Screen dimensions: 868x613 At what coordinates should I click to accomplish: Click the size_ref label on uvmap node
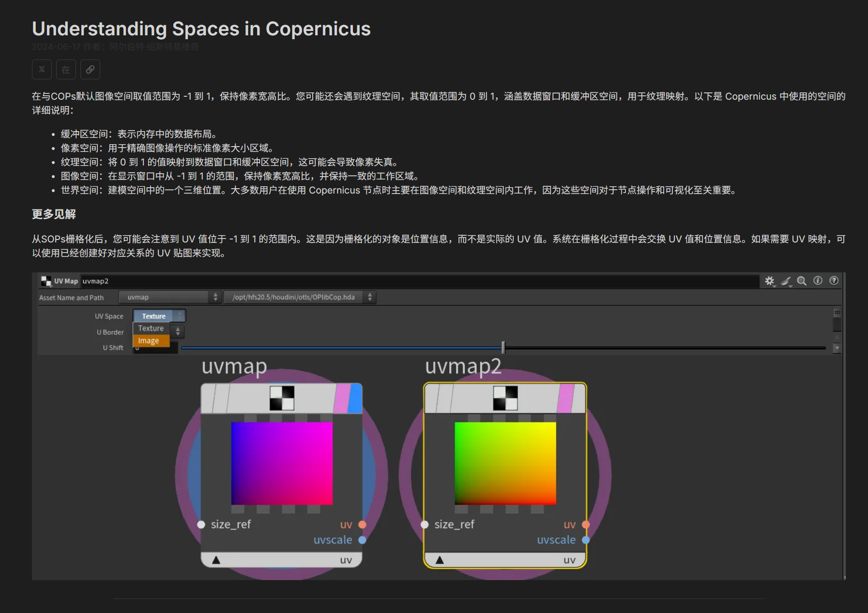click(231, 524)
